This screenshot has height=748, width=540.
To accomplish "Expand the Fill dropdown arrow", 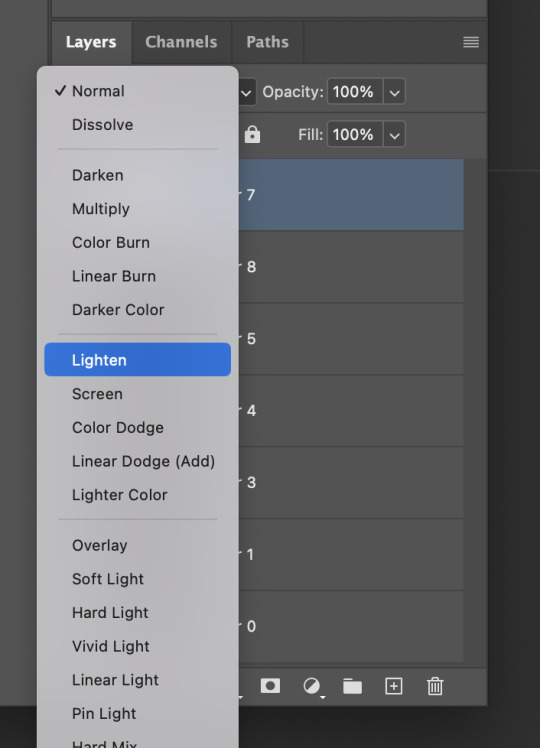I will click(395, 135).
